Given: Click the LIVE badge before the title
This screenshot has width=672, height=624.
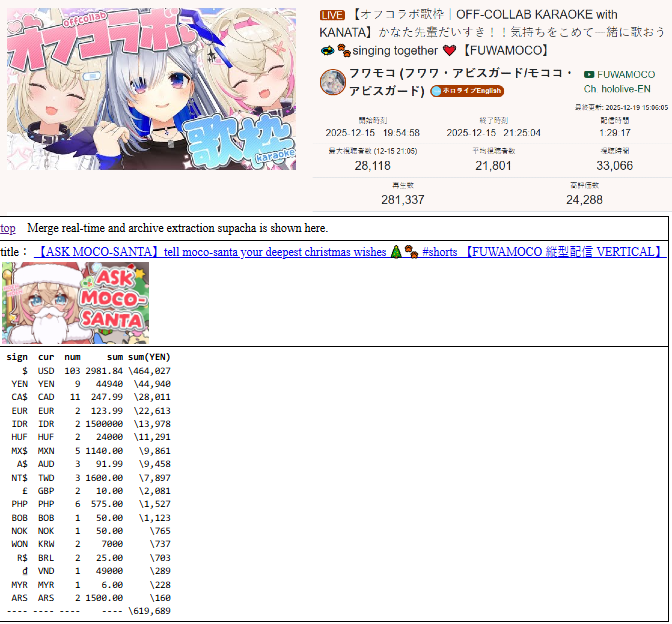Looking at the screenshot, I should coord(332,15).
